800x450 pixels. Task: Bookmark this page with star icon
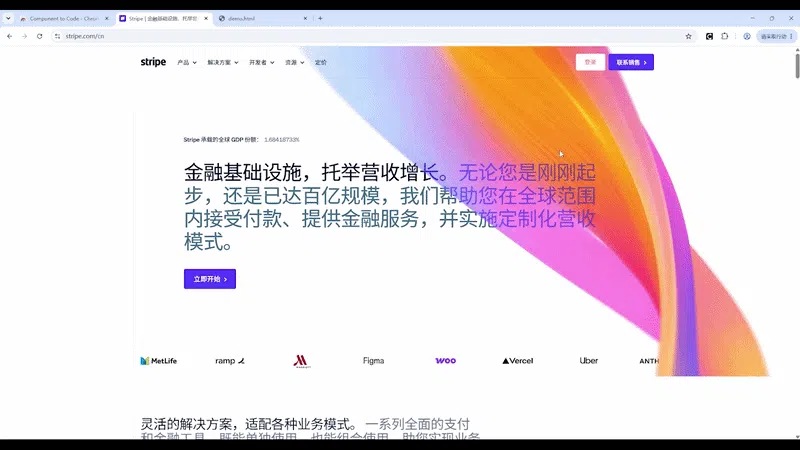(688, 36)
